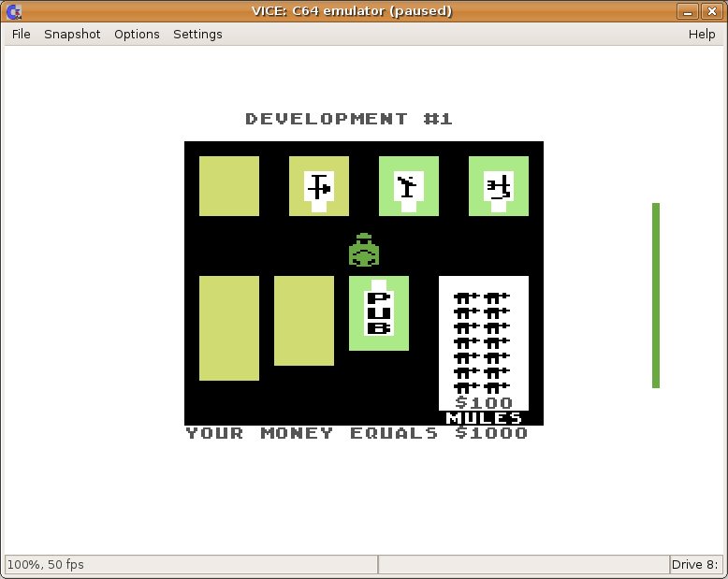Screen dimensions: 728x579
Task: Click the empty top-left yellow building
Action: click(229, 186)
